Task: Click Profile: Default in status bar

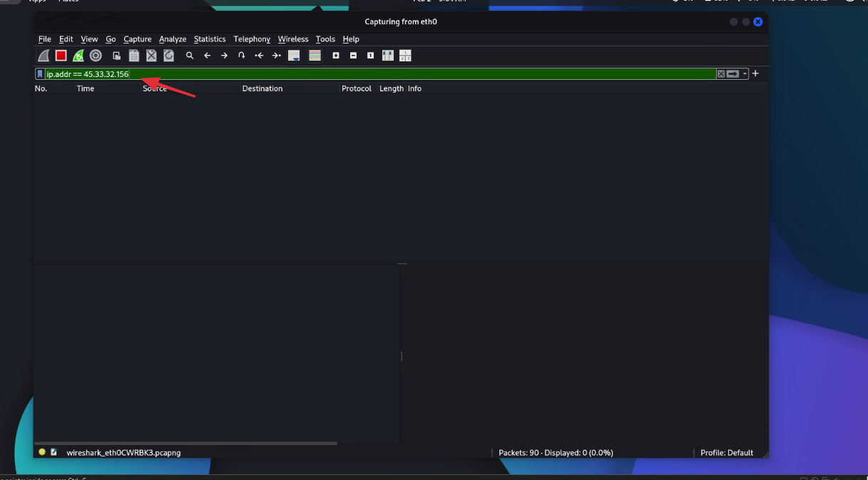Action: (726, 453)
